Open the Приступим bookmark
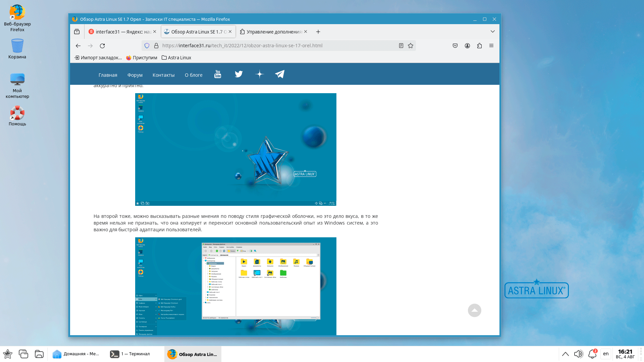 [142, 58]
